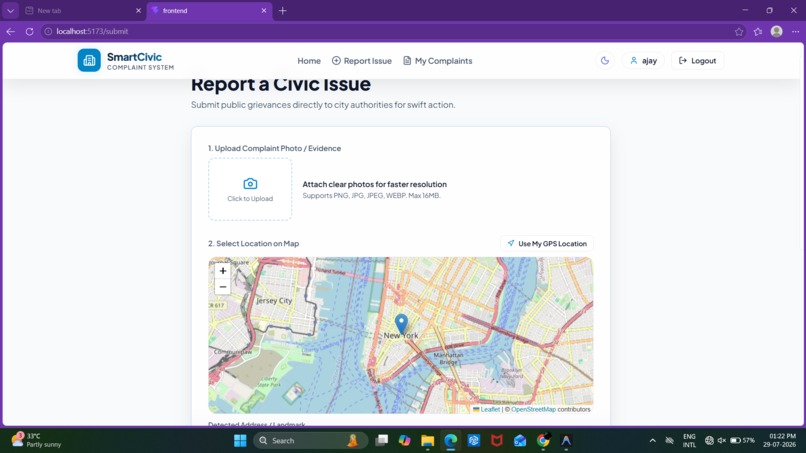Open My Complaints from the navigation
Image resolution: width=806 pixels, height=453 pixels.
click(x=437, y=61)
